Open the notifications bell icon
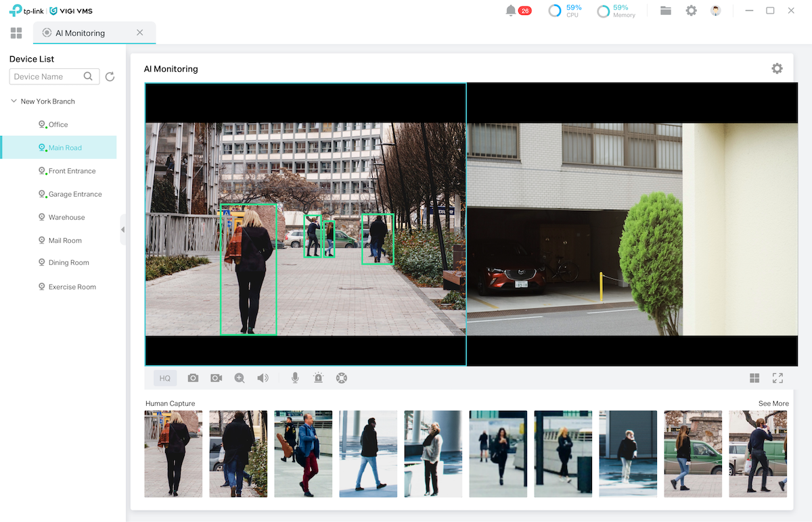The image size is (812, 522). click(511, 11)
